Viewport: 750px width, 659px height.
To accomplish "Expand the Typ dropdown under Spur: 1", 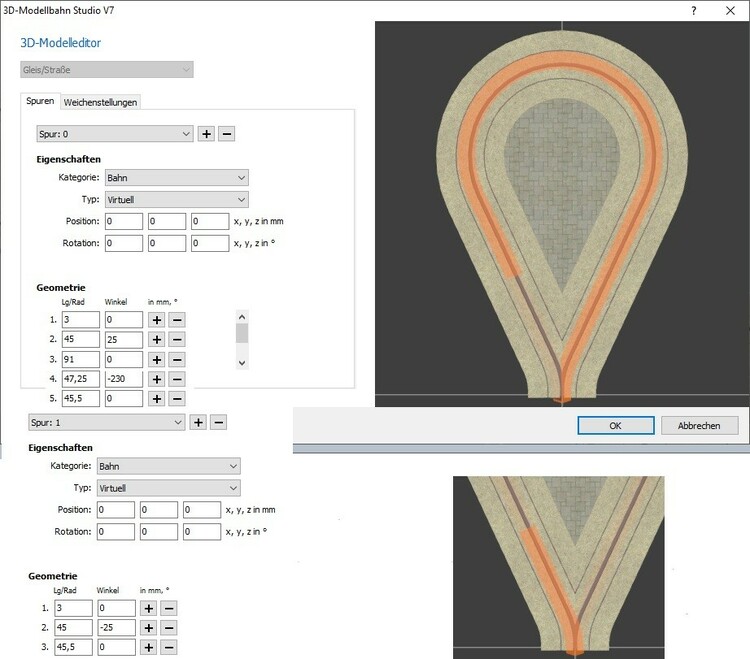I will tap(167, 488).
